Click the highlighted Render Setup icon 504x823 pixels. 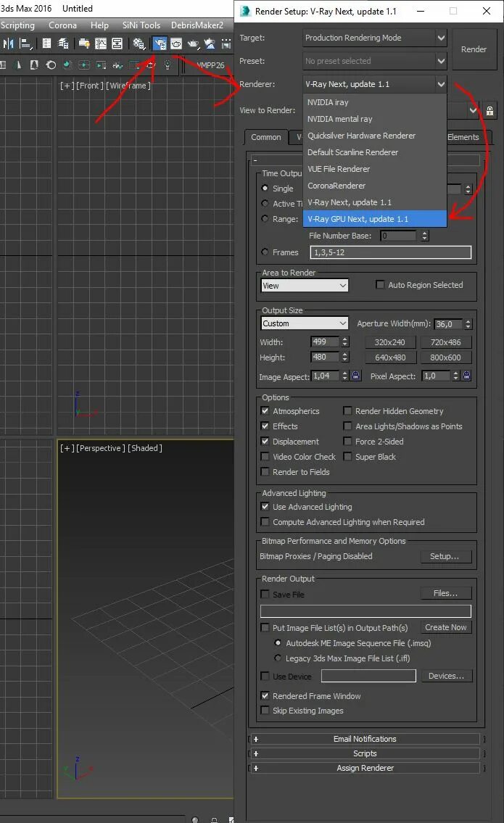(160, 44)
